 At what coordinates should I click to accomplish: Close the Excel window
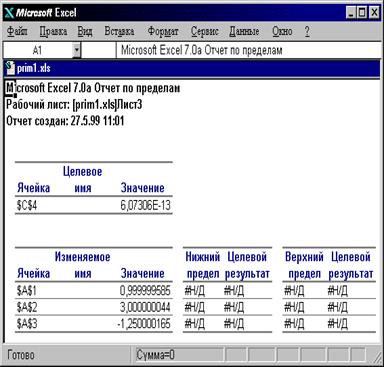[x=374, y=13]
